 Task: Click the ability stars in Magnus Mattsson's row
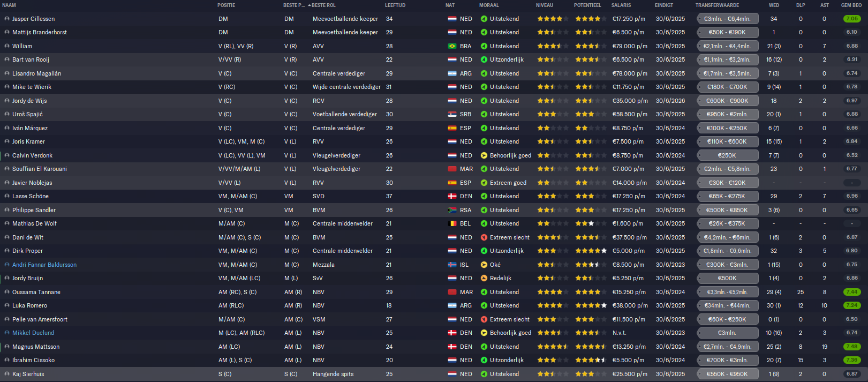(x=553, y=347)
